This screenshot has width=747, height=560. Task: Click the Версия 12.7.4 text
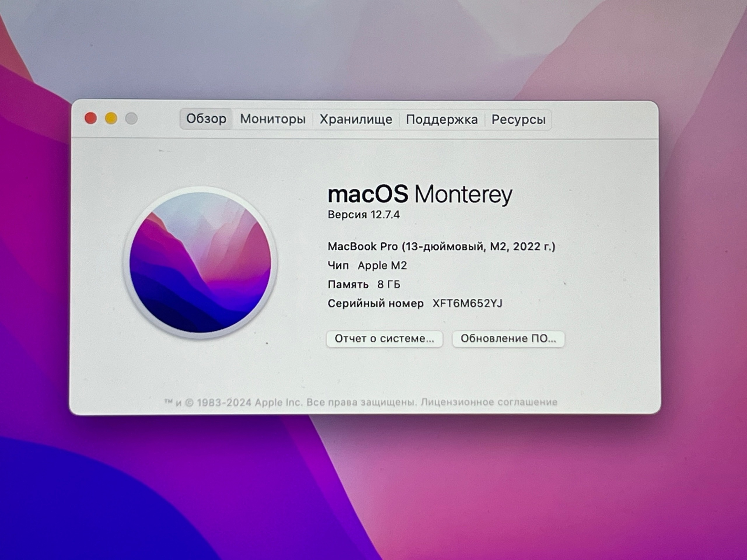click(x=364, y=215)
